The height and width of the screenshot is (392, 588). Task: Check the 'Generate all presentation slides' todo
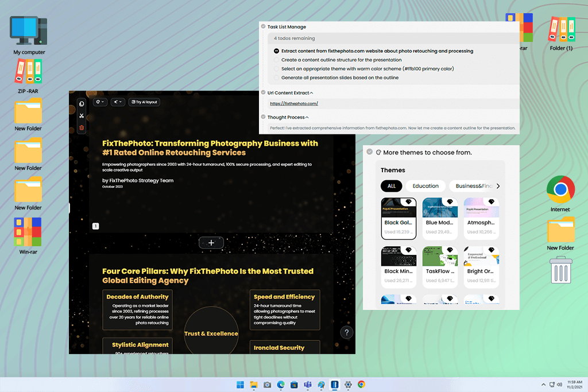pos(276,78)
